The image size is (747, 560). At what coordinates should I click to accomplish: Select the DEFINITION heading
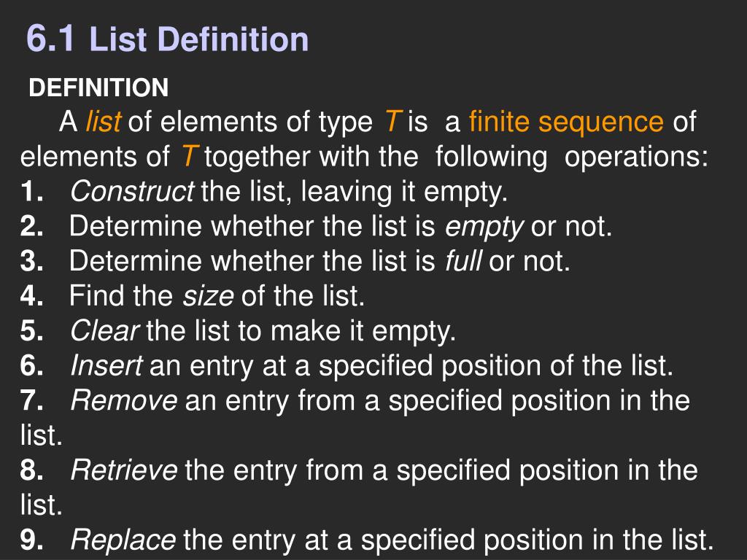pos(98,87)
